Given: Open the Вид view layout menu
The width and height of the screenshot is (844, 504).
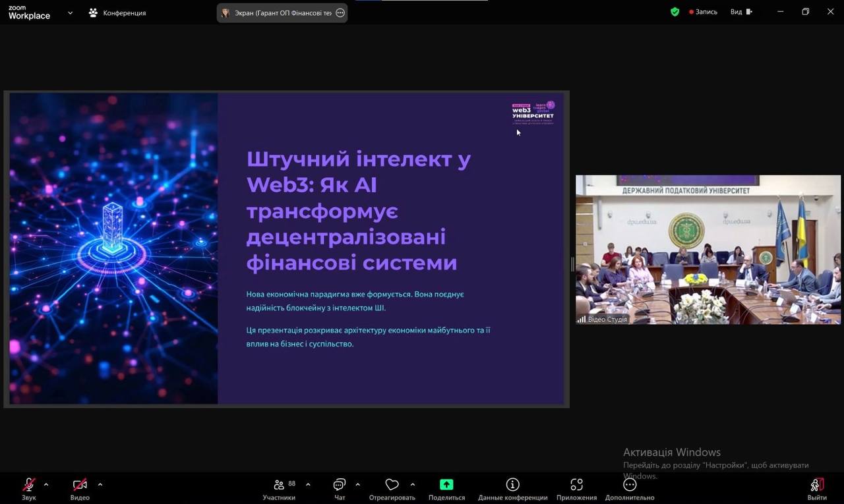Looking at the screenshot, I should (740, 12).
